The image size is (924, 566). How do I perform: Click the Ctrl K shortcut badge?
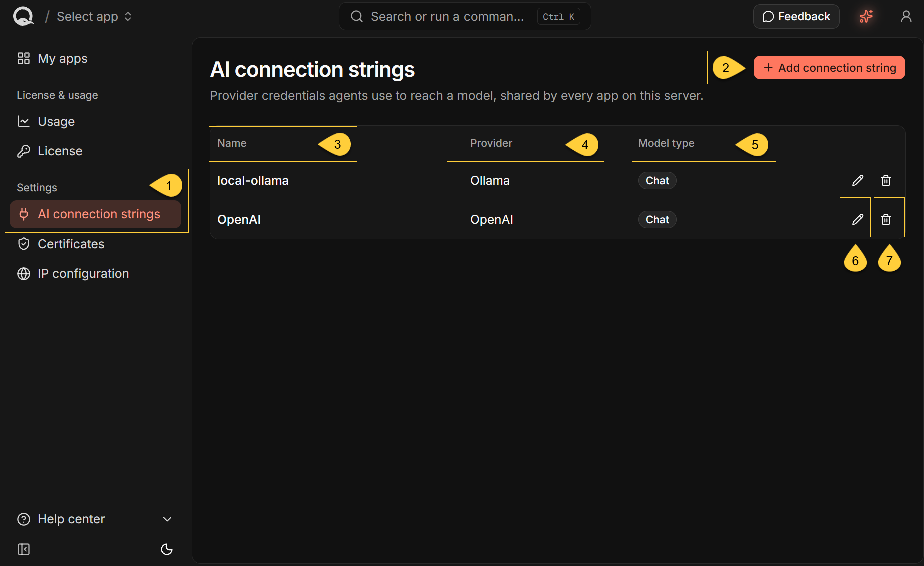point(558,17)
